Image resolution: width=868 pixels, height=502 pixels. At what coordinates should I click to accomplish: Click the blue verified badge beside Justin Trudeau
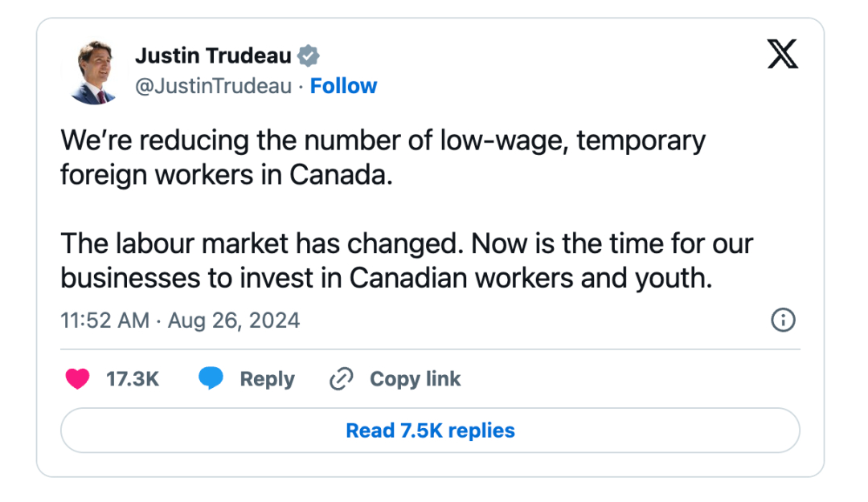coord(309,56)
